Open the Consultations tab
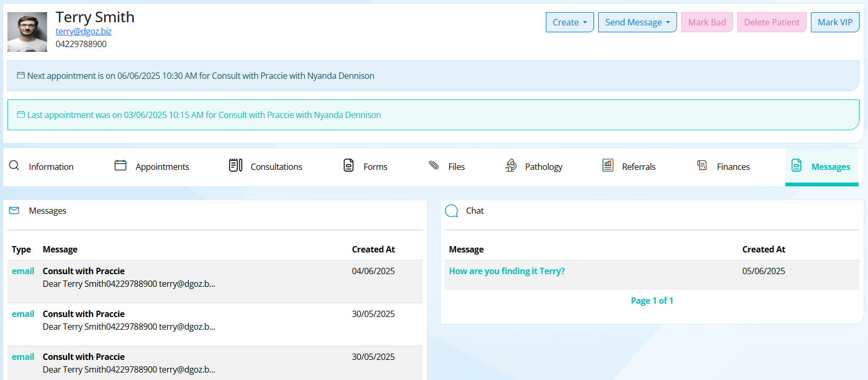 [276, 167]
